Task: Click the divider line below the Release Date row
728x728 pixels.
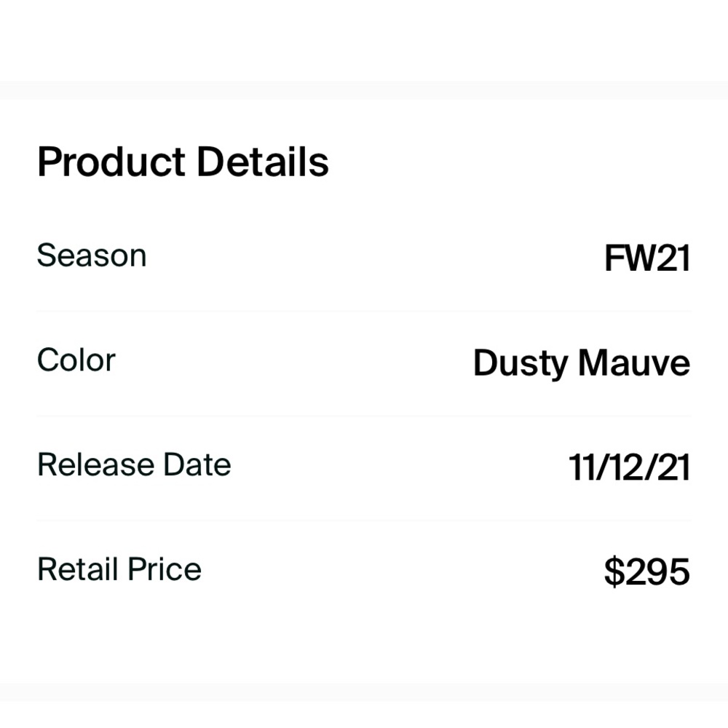Action: point(364,521)
